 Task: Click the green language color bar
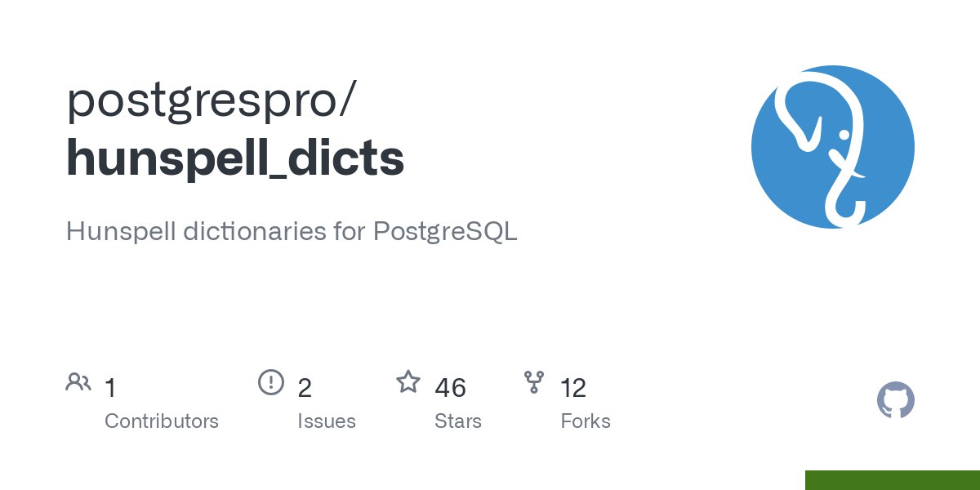click(x=893, y=480)
